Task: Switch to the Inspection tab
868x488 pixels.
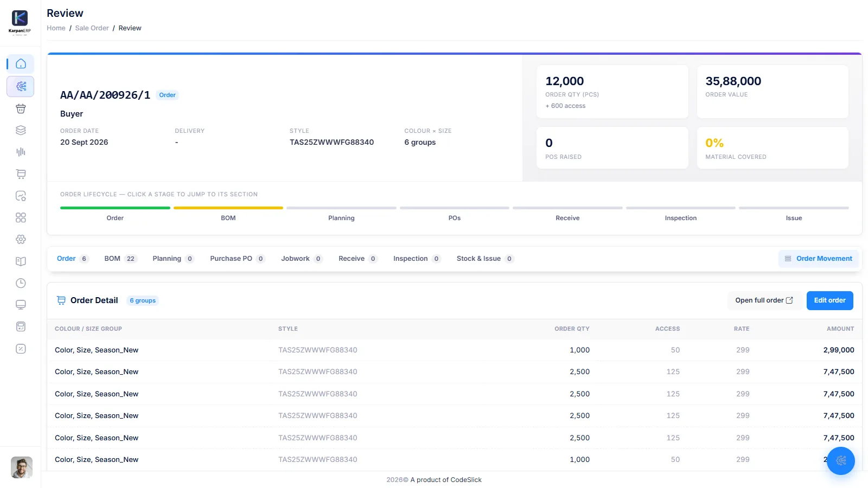Action: 417,259
